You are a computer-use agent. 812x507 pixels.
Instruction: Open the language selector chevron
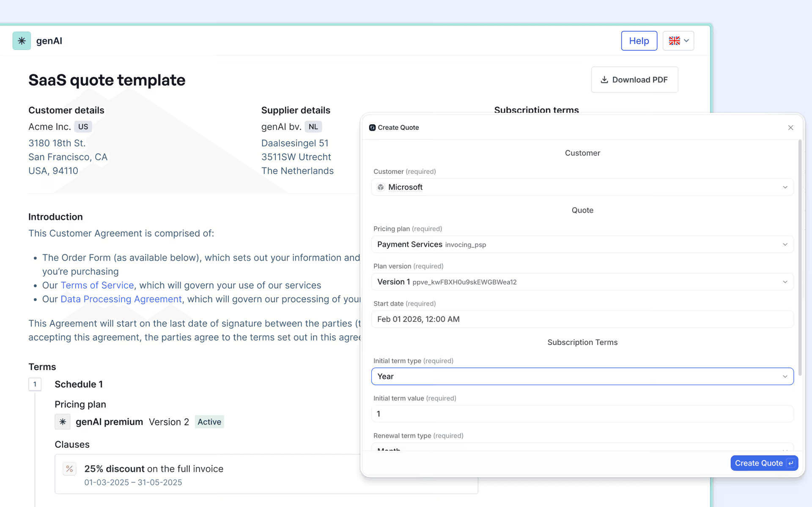click(x=686, y=41)
